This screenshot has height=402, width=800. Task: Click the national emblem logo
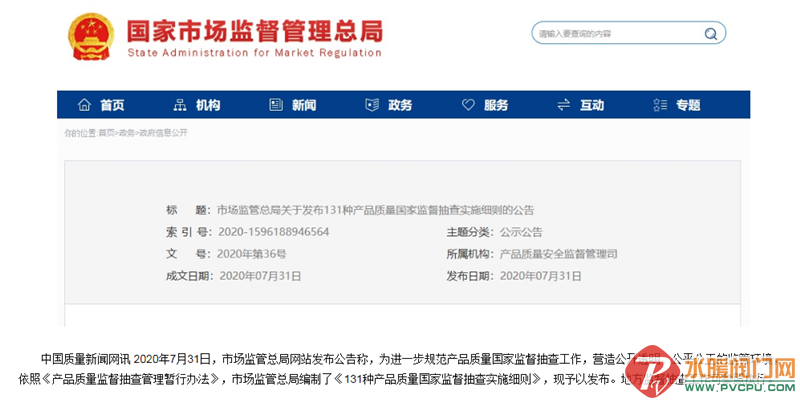click(91, 37)
